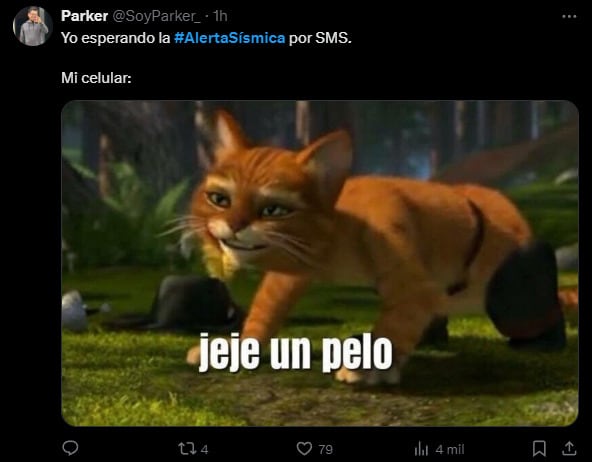Viewport: 592px width, 462px height.
Task: Click the share upload arrow icon
Action: (x=569, y=448)
